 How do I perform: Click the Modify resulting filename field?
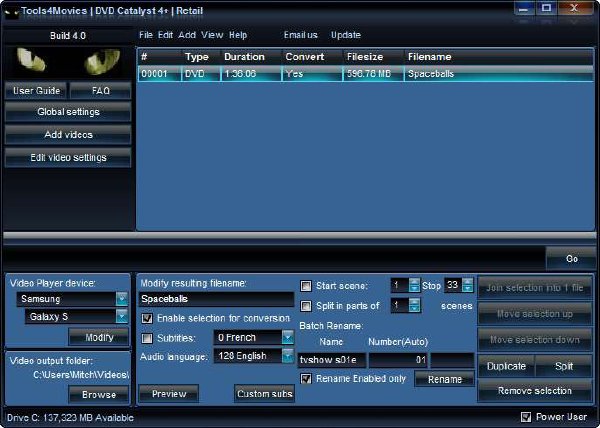pos(216,299)
